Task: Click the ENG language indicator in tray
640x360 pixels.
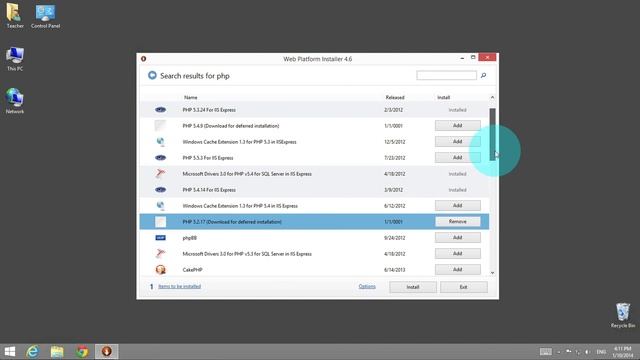Action: pos(601,352)
